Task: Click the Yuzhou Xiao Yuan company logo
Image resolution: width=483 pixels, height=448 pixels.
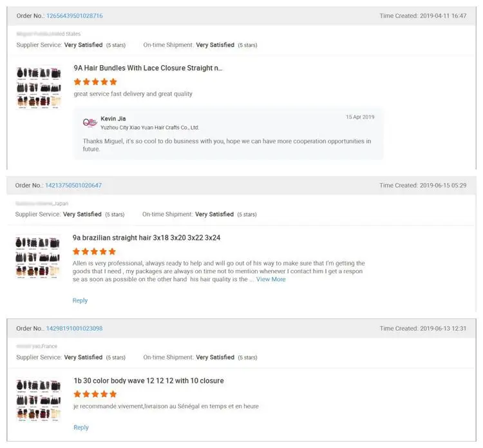Action: [x=90, y=122]
